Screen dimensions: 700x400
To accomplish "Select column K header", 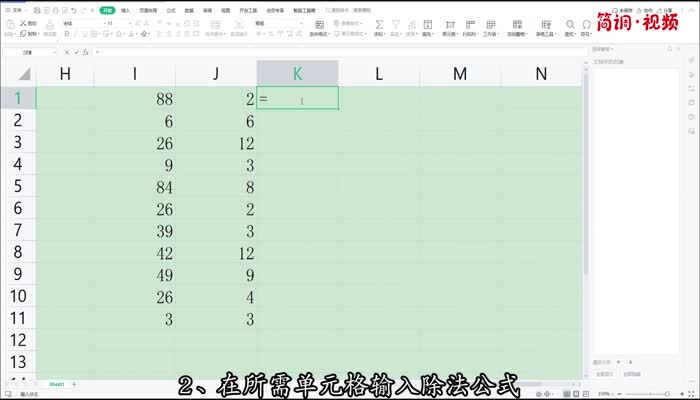I will tap(297, 73).
